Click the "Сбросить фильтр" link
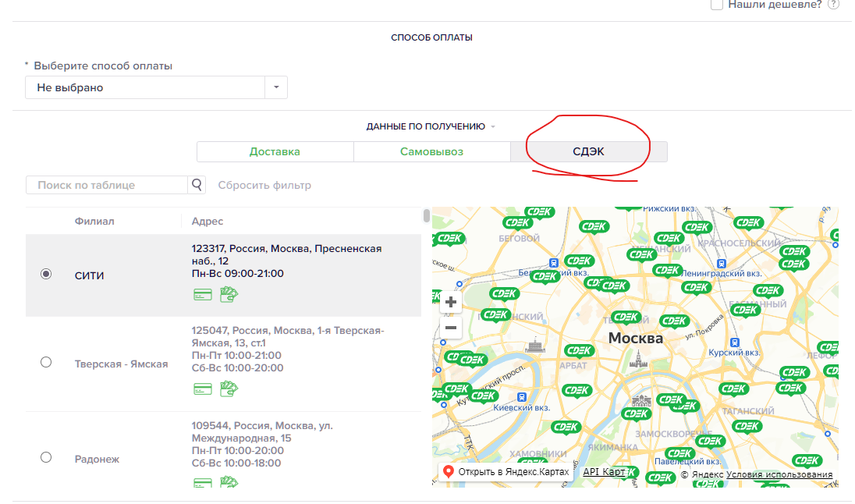Screen dimensions: 855x504 (264, 185)
